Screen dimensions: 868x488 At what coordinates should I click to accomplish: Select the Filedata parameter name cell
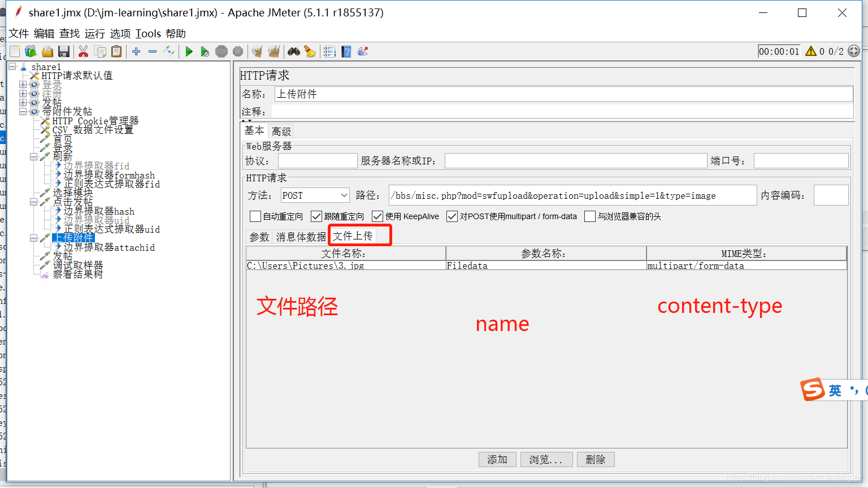pyautogui.click(x=546, y=265)
